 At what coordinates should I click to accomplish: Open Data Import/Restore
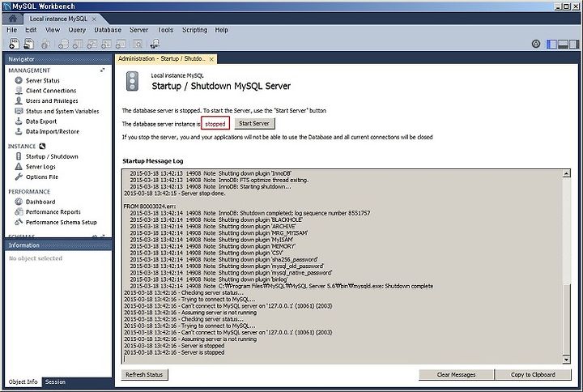pyautogui.click(x=52, y=131)
